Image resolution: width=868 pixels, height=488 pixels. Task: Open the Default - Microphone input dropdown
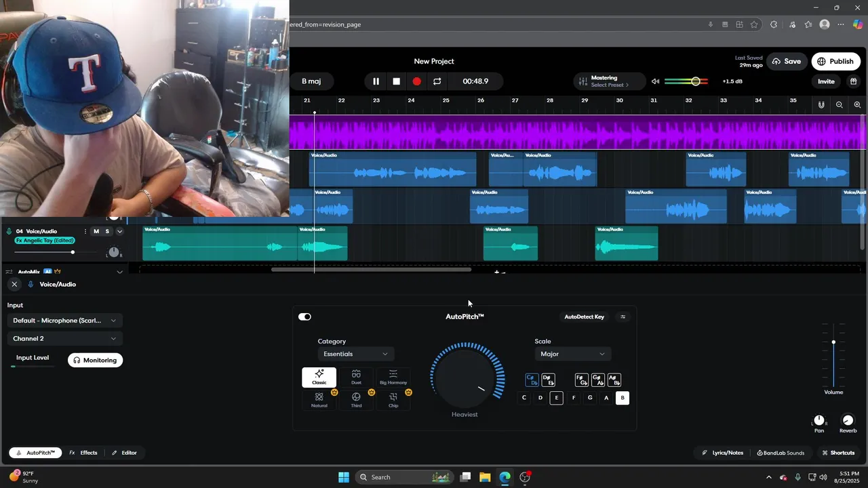click(x=64, y=321)
